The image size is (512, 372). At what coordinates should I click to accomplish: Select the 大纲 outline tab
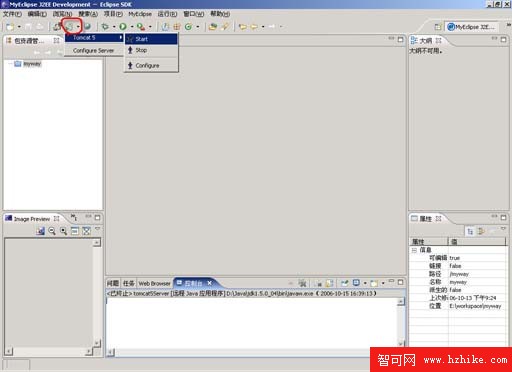[x=426, y=41]
